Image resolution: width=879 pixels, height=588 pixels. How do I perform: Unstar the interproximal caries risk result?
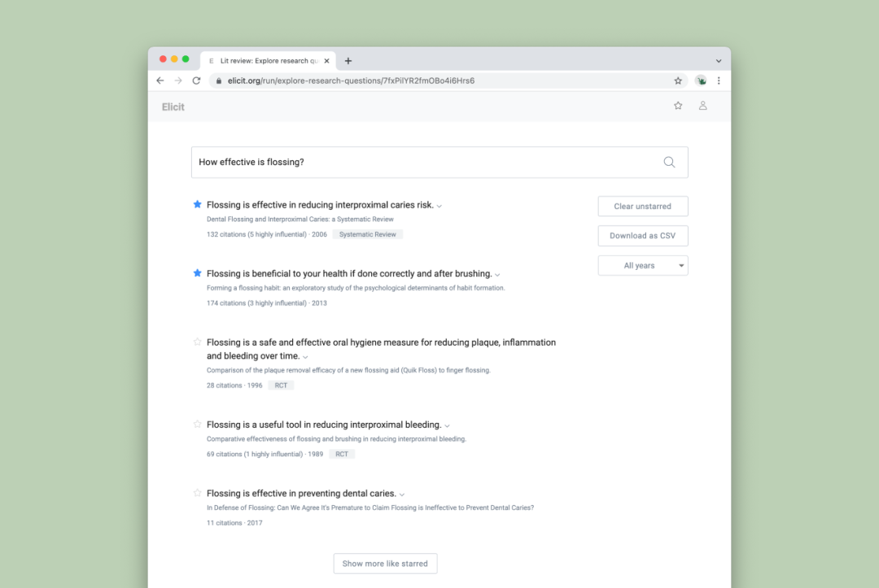pyautogui.click(x=197, y=204)
